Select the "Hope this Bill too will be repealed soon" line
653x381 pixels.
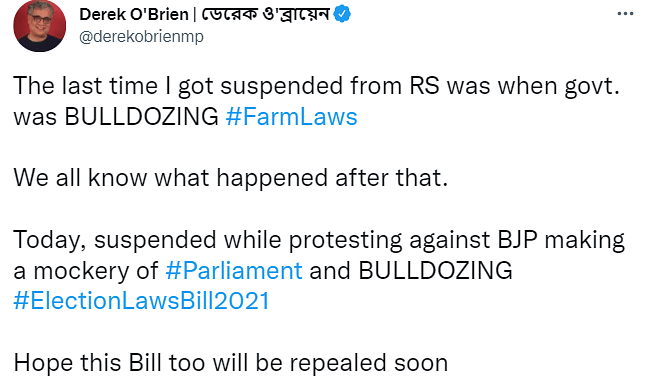click(231, 363)
